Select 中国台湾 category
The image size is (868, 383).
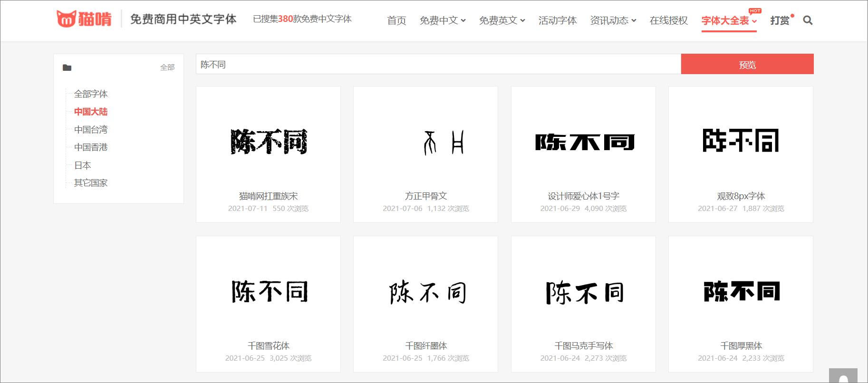[91, 129]
